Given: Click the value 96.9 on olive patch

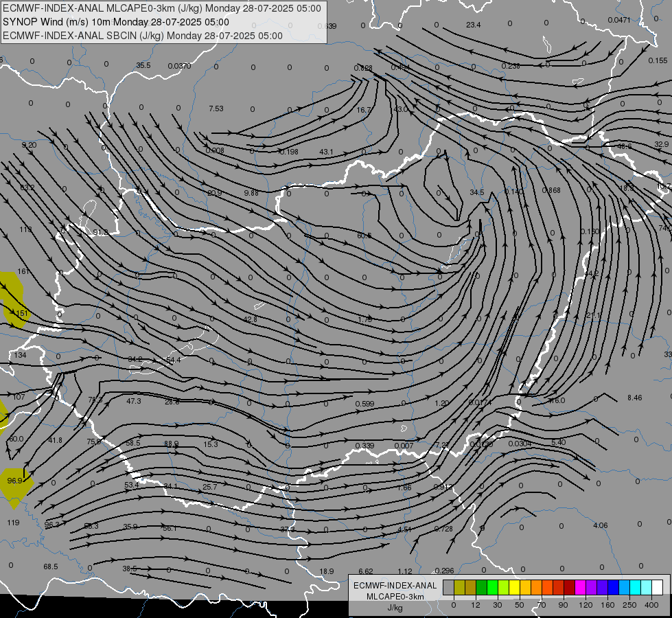Looking at the screenshot, I should [14, 481].
